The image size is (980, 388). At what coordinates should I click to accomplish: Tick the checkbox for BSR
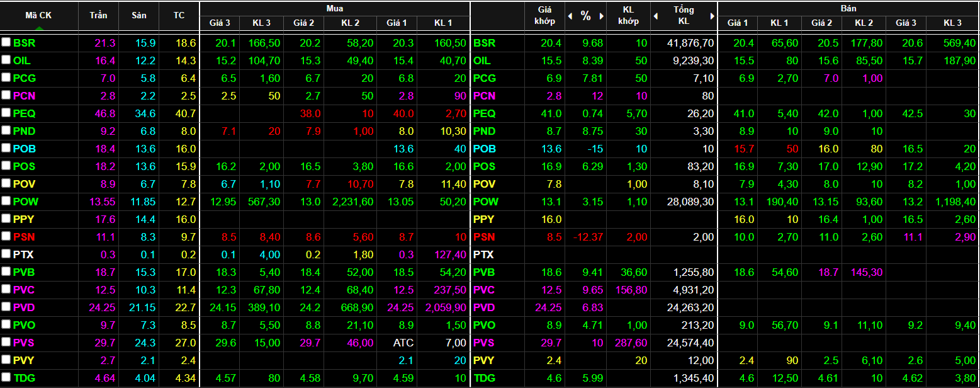(6, 43)
